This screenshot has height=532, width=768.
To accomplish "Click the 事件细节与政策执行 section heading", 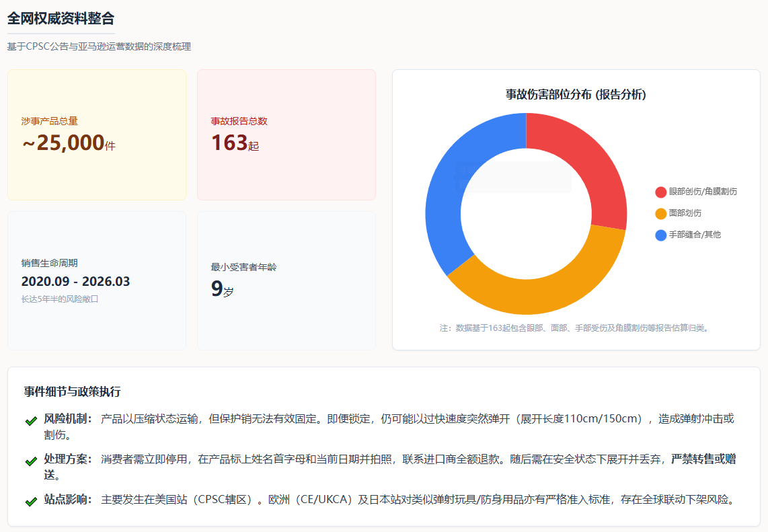I will [x=73, y=391].
